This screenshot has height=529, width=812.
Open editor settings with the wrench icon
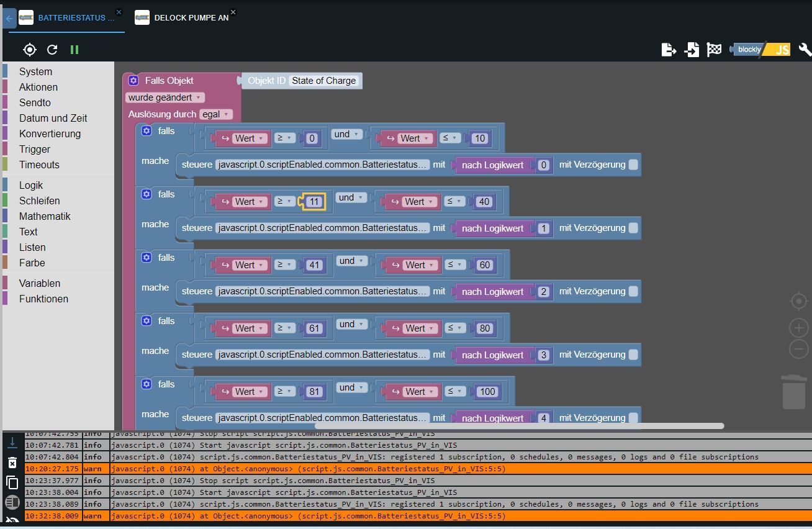point(805,50)
